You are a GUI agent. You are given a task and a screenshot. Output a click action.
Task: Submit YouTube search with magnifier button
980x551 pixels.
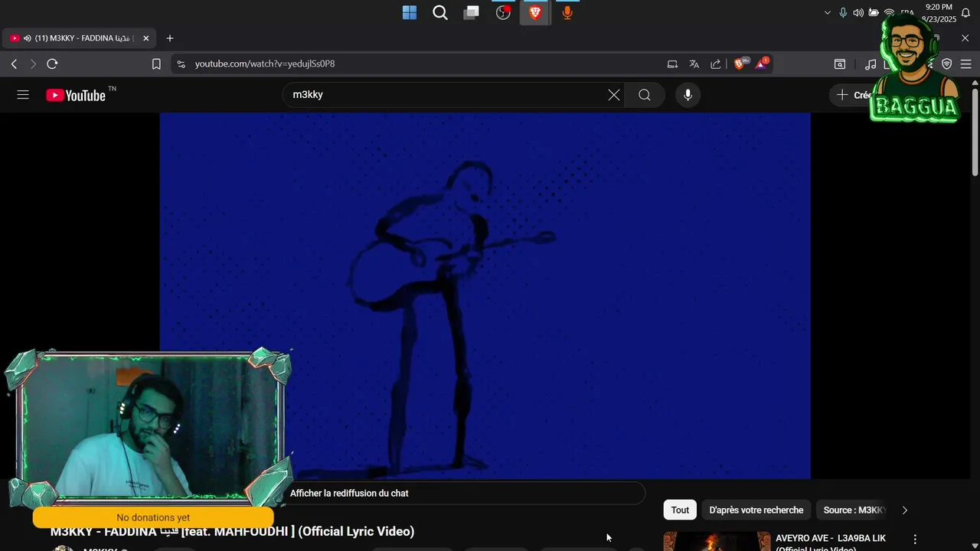pos(645,95)
